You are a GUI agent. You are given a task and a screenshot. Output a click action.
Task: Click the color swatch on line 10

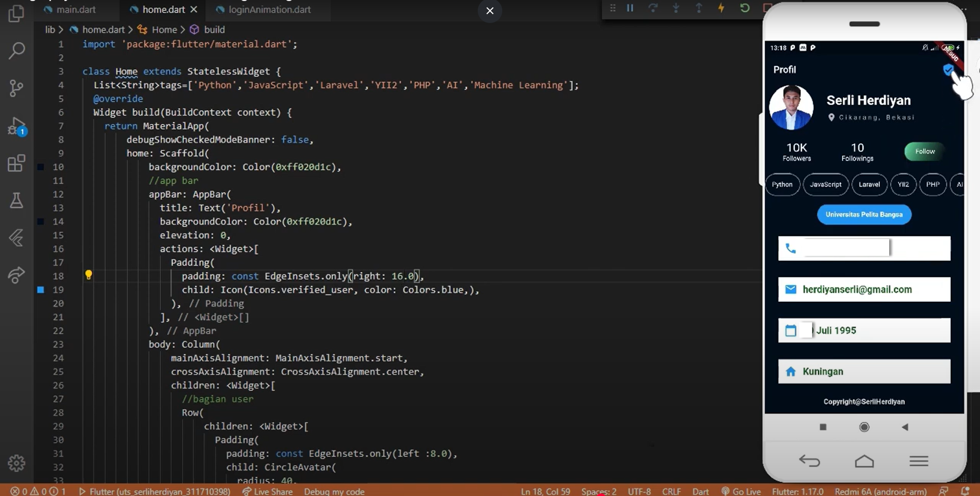41,167
